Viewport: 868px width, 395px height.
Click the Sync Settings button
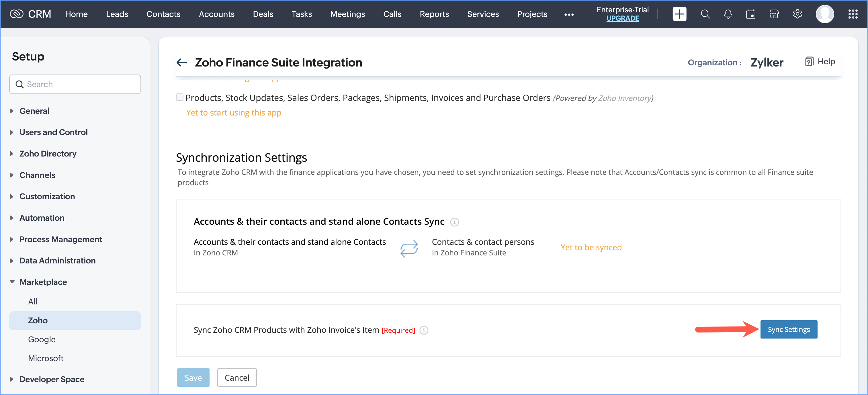(x=789, y=329)
